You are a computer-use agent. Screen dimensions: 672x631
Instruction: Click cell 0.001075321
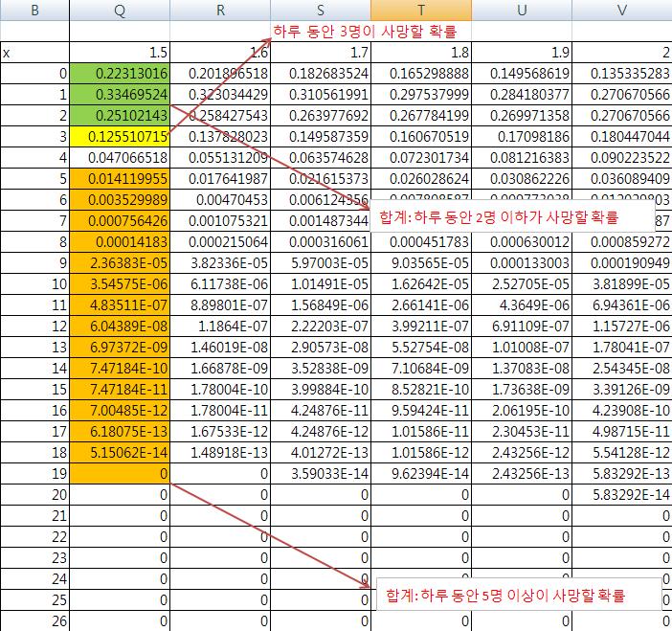(220, 221)
